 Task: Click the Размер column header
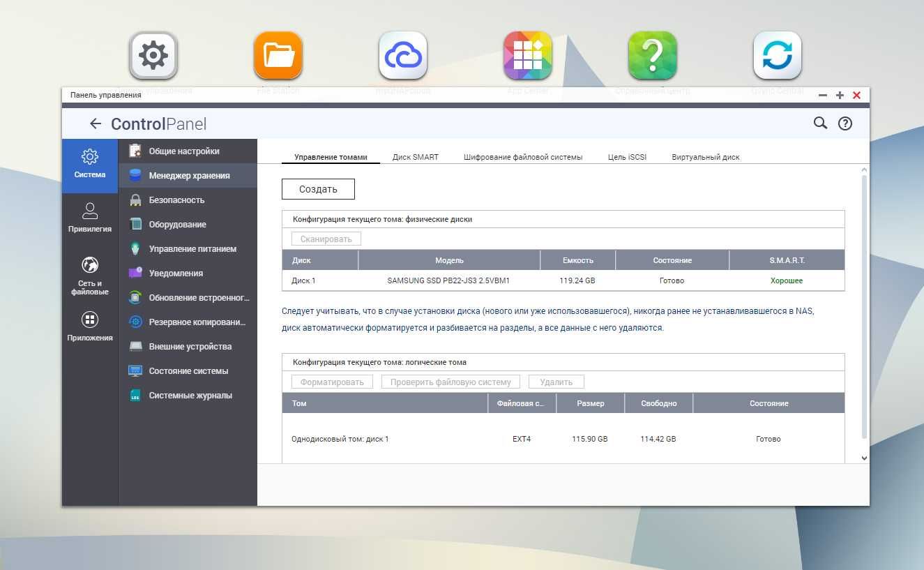tap(591, 403)
